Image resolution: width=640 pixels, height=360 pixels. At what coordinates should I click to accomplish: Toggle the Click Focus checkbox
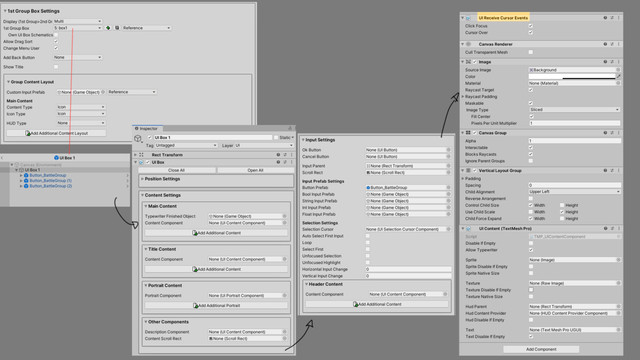pyautogui.click(x=531, y=26)
